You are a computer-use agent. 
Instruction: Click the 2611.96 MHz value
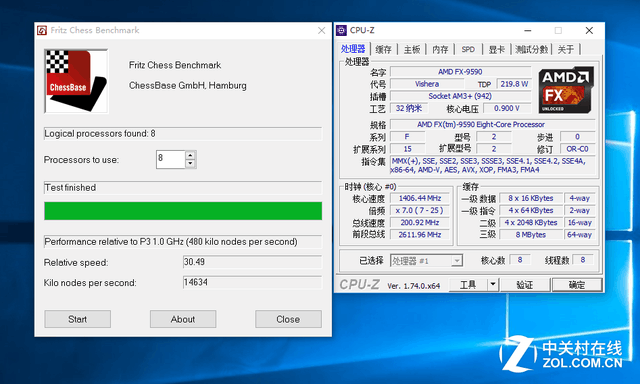[420, 235]
